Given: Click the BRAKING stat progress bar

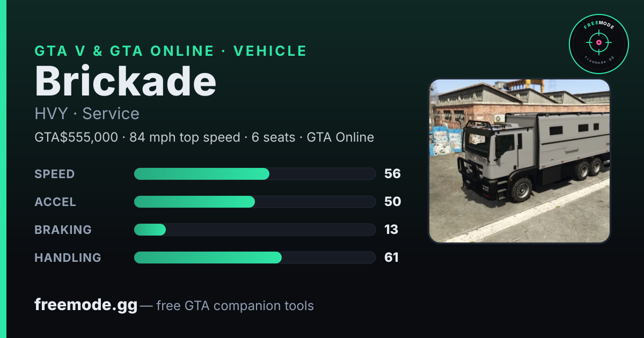Looking at the screenshot, I should pos(254,230).
